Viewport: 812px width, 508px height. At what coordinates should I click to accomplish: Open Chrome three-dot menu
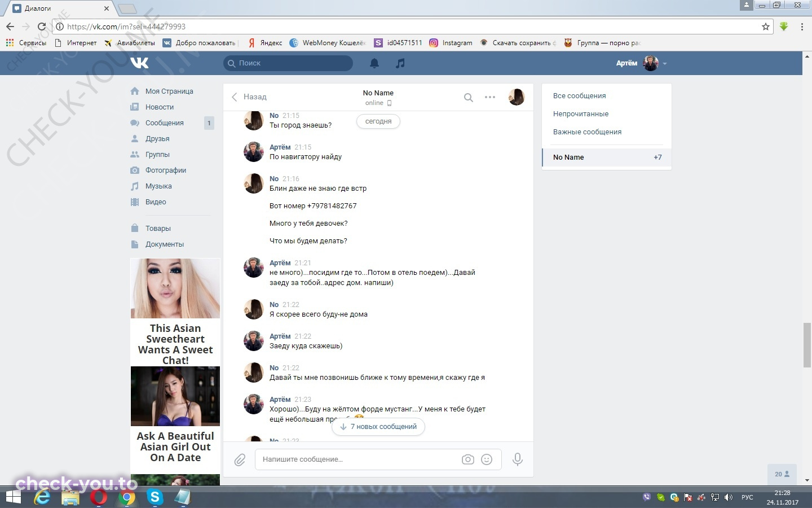802,27
